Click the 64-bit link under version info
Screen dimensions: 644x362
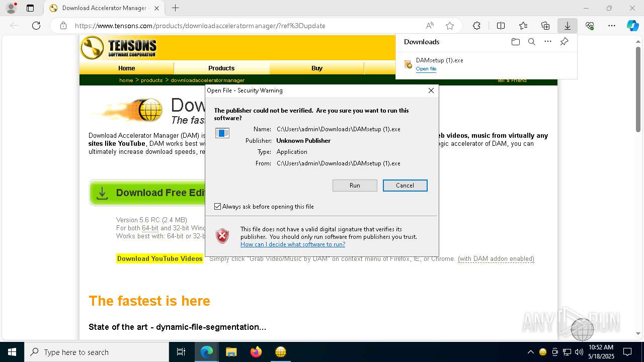click(150, 228)
